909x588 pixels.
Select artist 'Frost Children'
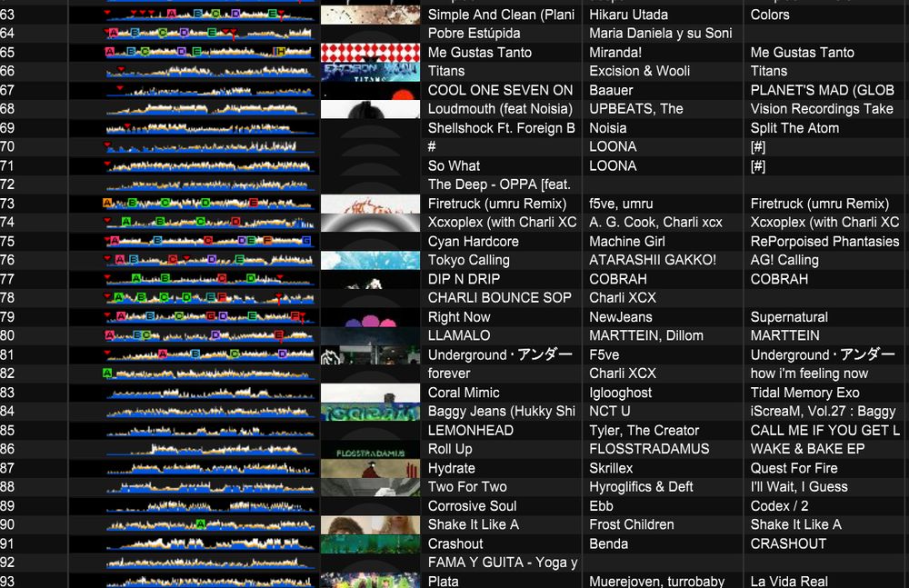632,524
